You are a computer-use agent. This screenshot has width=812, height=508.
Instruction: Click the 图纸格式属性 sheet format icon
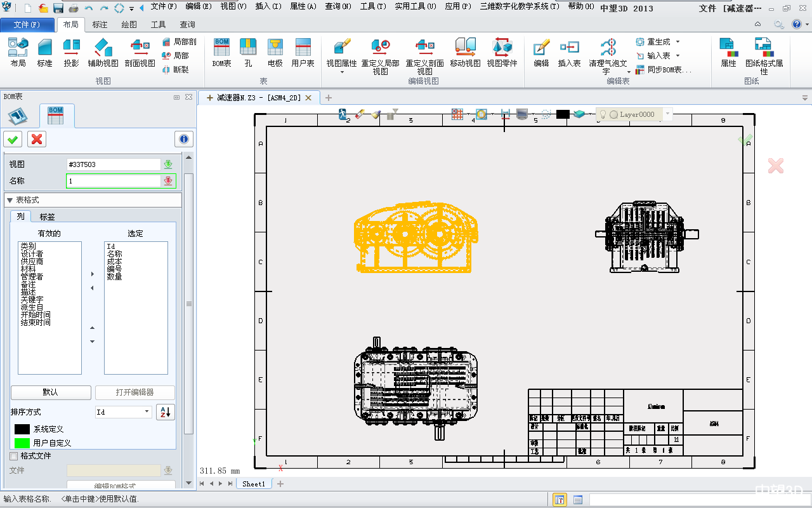tap(764, 52)
